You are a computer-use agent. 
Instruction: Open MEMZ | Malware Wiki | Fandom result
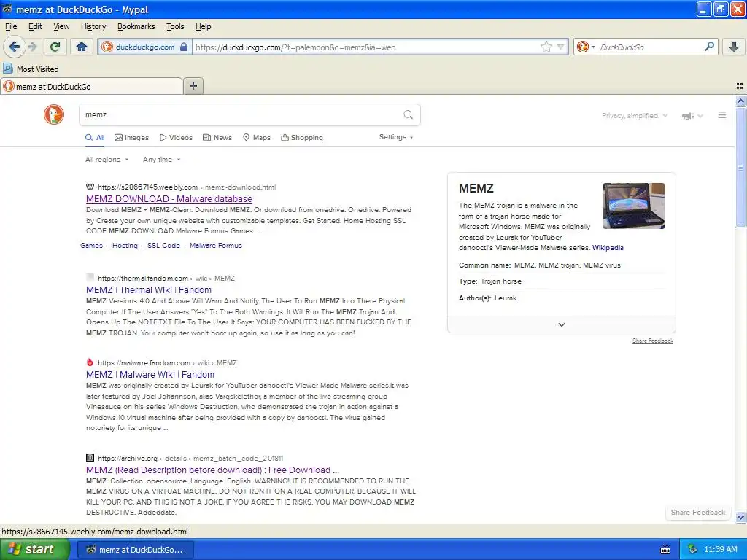click(x=150, y=375)
